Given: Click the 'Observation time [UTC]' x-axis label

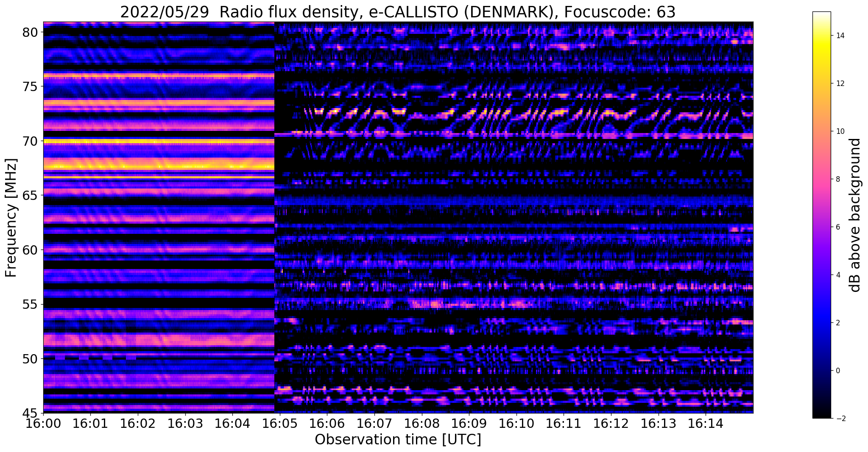Looking at the screenshot, I should 398,440.
